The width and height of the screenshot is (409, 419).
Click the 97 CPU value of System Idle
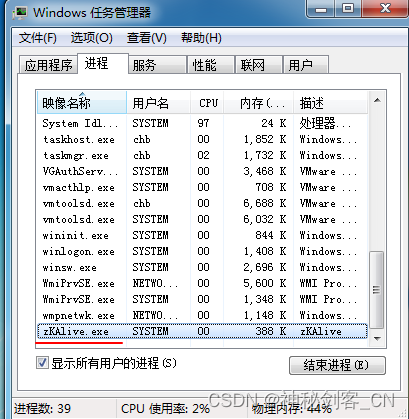point(203,123)
